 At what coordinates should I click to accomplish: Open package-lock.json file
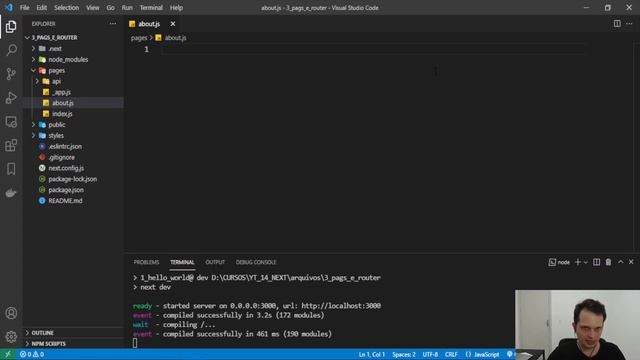click(x=73, y=179)
